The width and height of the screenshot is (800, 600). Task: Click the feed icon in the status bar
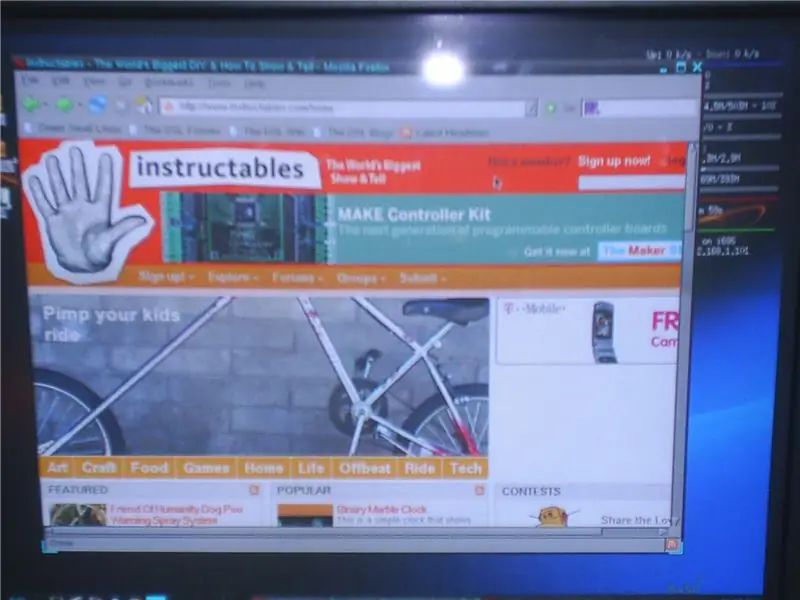672,544
